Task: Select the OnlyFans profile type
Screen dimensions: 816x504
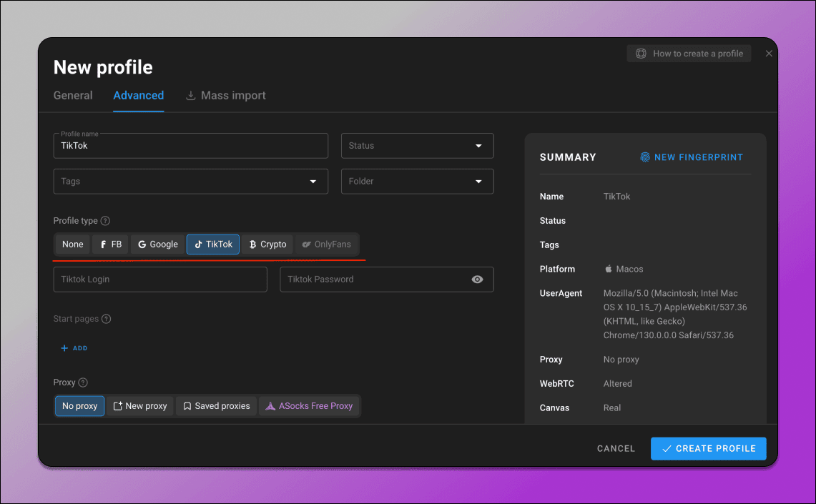Action: tap(326, 244)
